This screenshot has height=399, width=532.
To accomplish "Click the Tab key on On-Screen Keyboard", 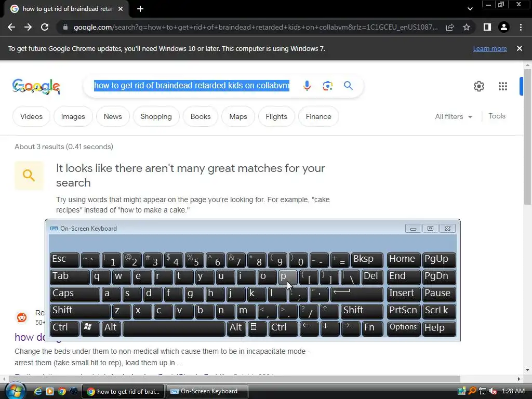I will [70, 277].
